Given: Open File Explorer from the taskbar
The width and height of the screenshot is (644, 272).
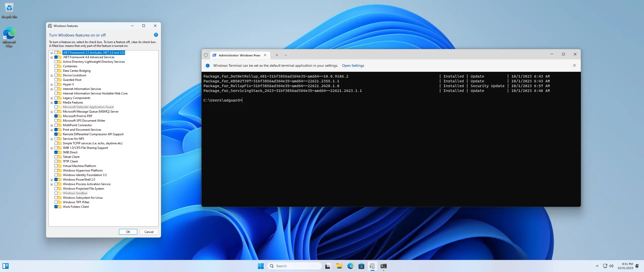Looking at the screenshot, I should (x=339, y=266).
